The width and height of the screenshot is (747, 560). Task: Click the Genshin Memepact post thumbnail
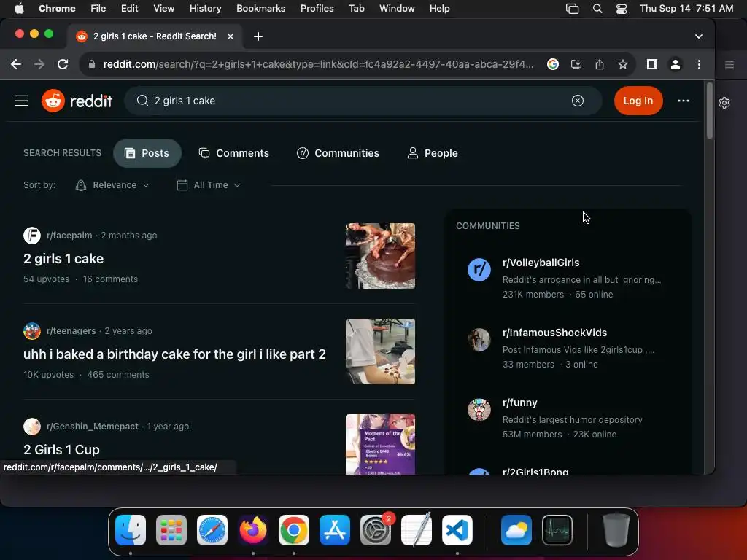click(380, 444)
